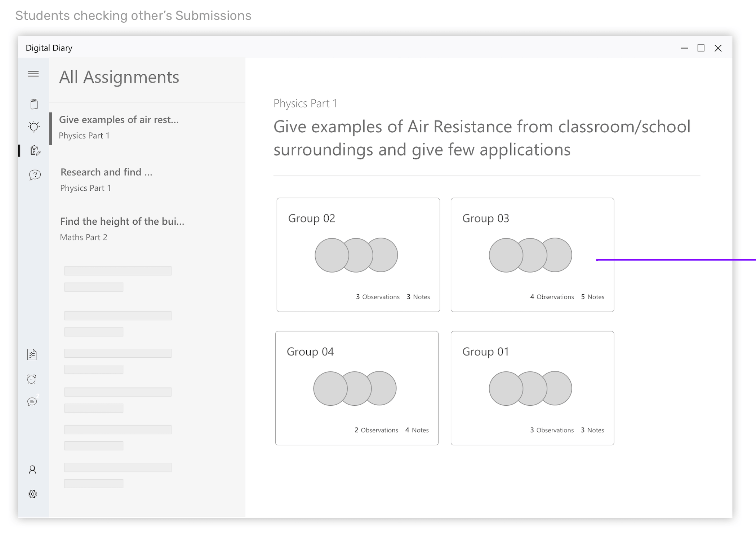Select 'Research and find ...' assignment

(x=106, y=179)
